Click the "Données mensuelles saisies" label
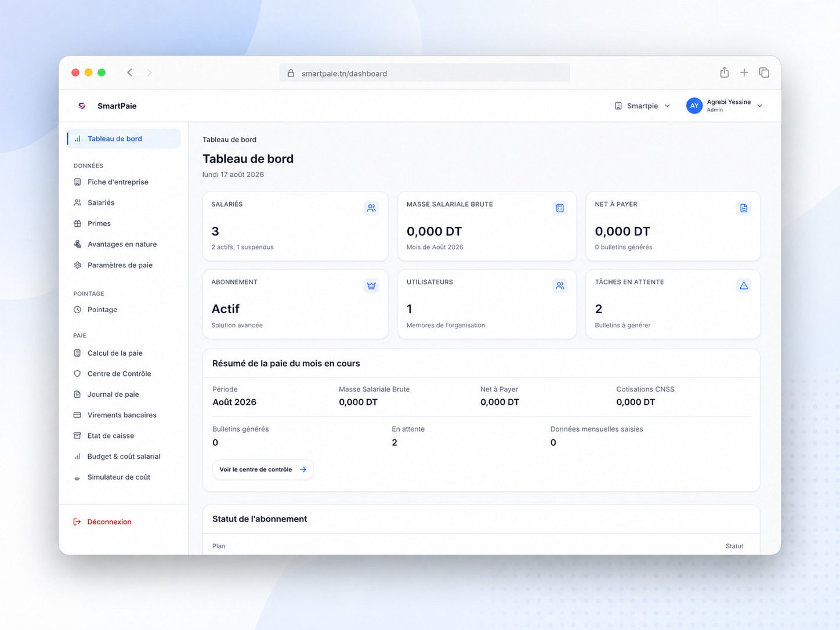 (x=596, y=429)
